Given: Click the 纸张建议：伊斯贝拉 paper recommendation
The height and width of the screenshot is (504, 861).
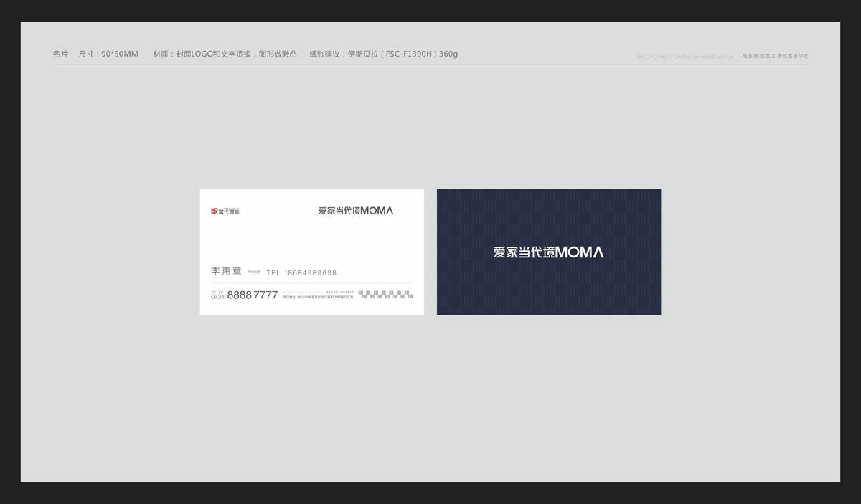Looking at the screenshot, I should coord(384,54).
